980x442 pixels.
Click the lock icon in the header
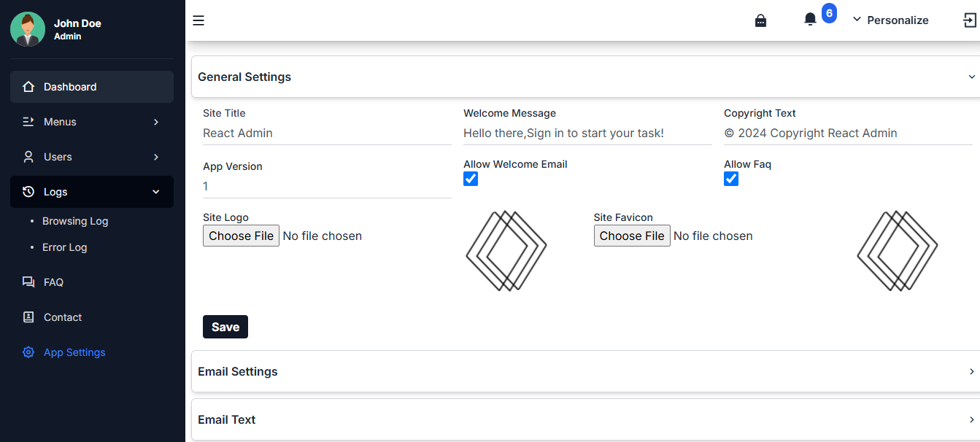760,20
